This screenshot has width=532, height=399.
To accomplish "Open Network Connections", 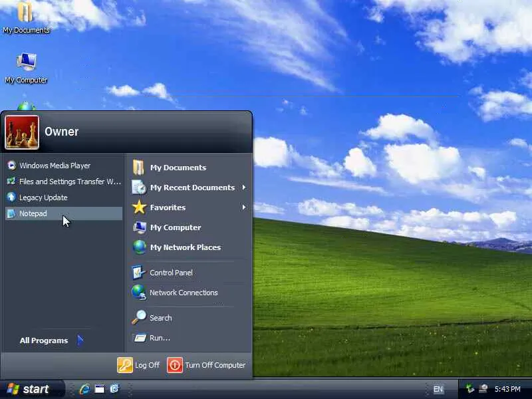I will (189, 293).
